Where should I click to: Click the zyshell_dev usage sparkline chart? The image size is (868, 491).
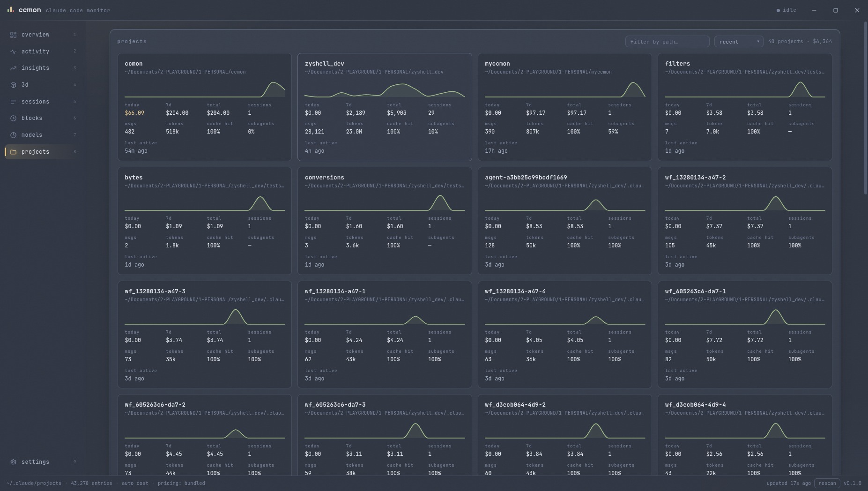click(385, 89)
